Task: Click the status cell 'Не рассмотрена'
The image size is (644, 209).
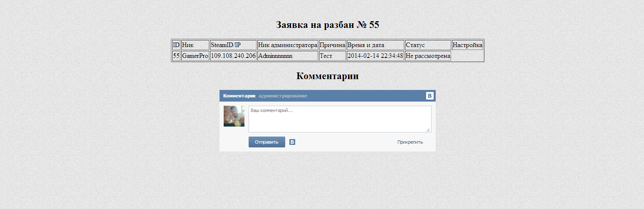Action: tap(428, 56)
